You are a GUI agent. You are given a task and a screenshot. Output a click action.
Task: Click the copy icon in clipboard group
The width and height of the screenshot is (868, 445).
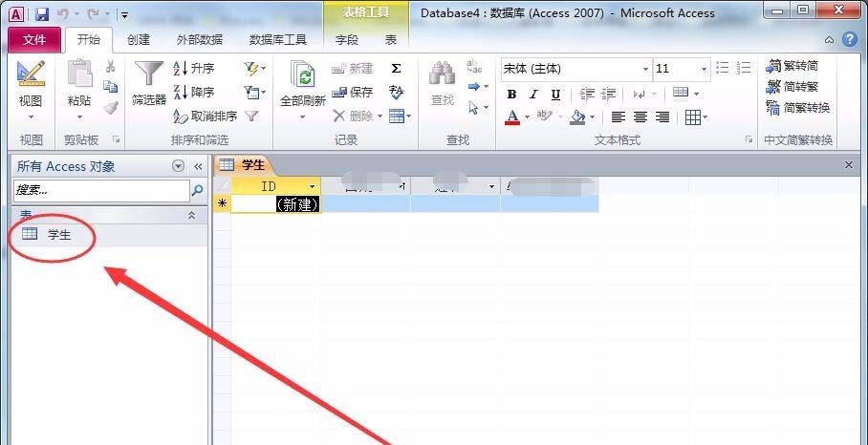111,86
